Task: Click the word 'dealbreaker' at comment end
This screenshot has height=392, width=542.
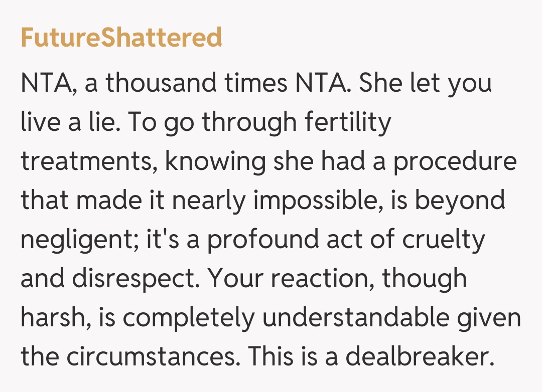Action: (x=417, y=356)
